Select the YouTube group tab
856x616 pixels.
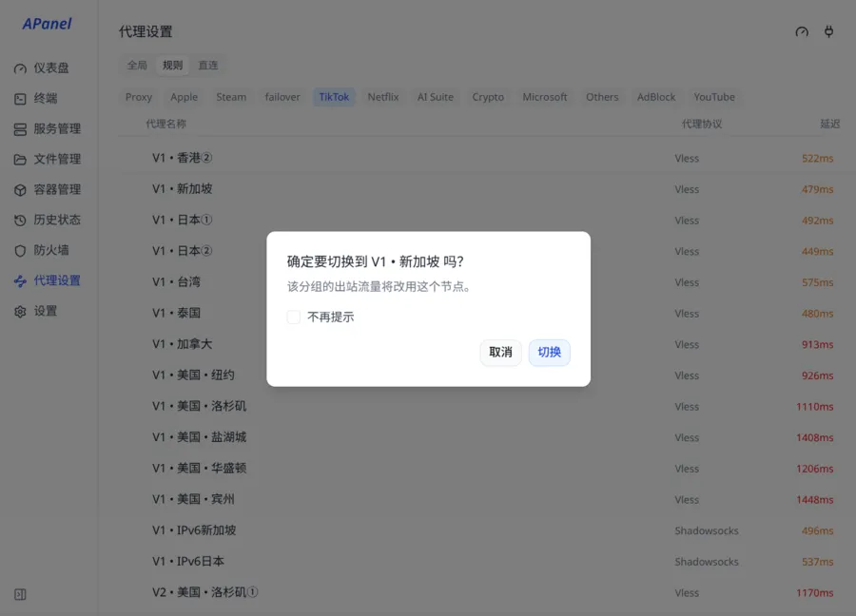tap(714, 97)
